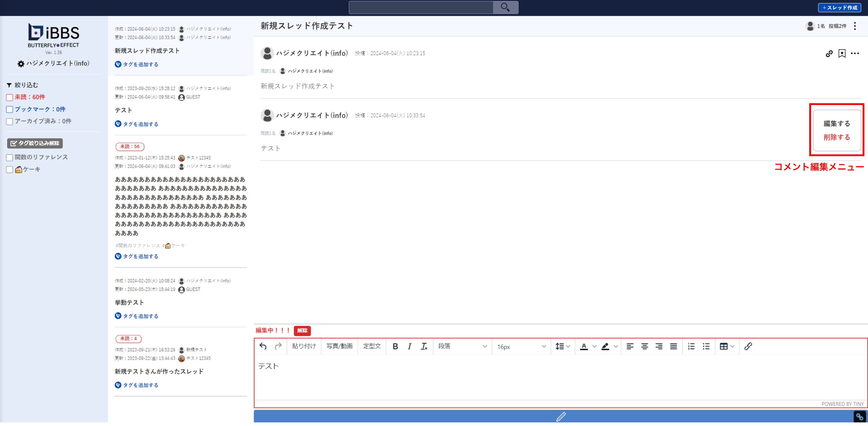
Task: Insert hyperlink with editor link icon
Action: click(x=748, y=346)
